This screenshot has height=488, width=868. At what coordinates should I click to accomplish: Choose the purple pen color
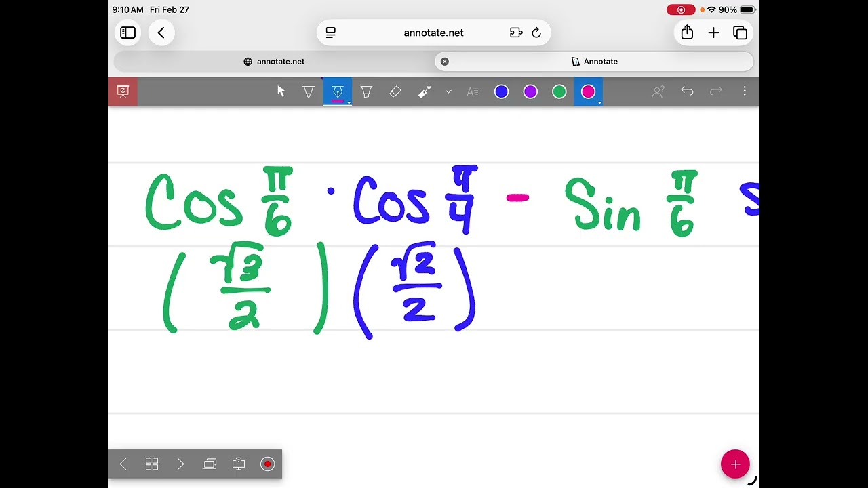(530, 91)
